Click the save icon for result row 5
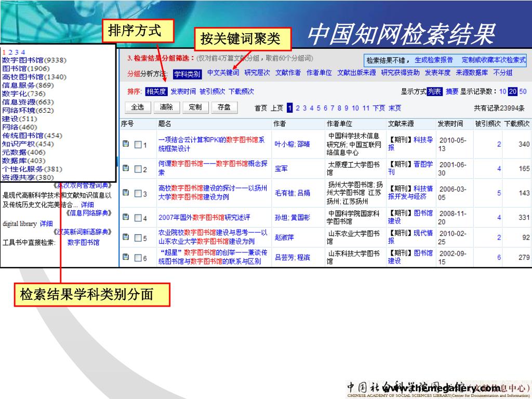The height and width of the screenshot is (399, 532). (126, 237)
